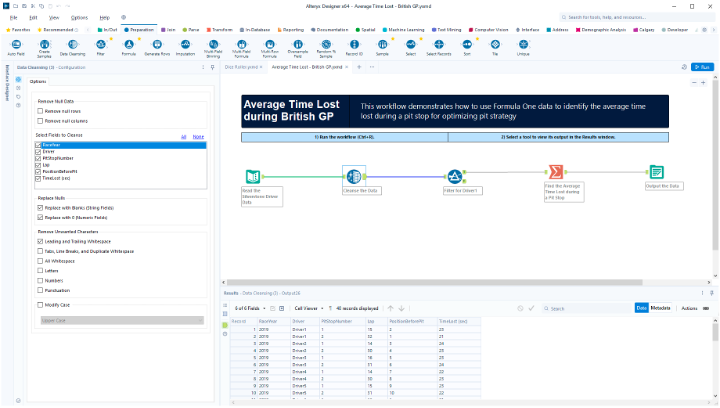Viewport: 720px width, 408px height.
Task: Open the Help menu
Action: click(x=105, y=17)
